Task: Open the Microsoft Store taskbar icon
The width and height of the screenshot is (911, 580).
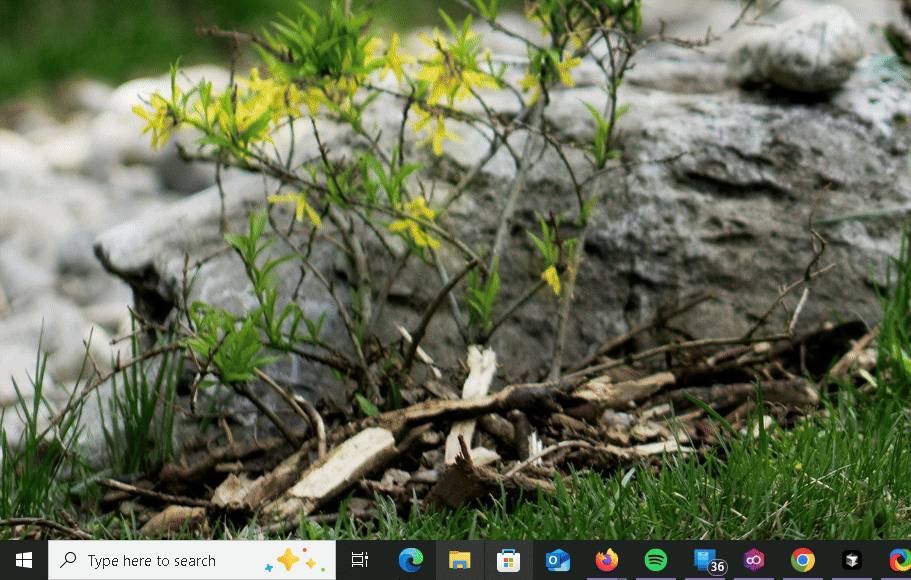Action: tap(508, 561)
